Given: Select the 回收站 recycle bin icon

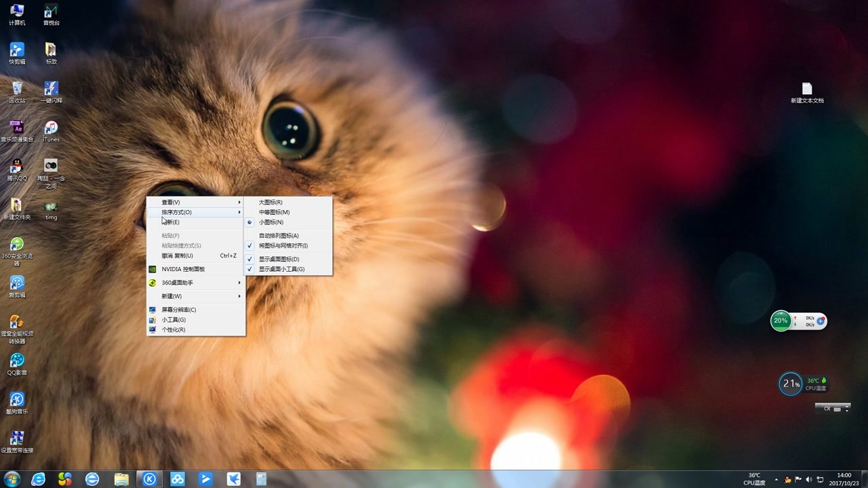Looking at the screenshot, I should pos(17,92).
